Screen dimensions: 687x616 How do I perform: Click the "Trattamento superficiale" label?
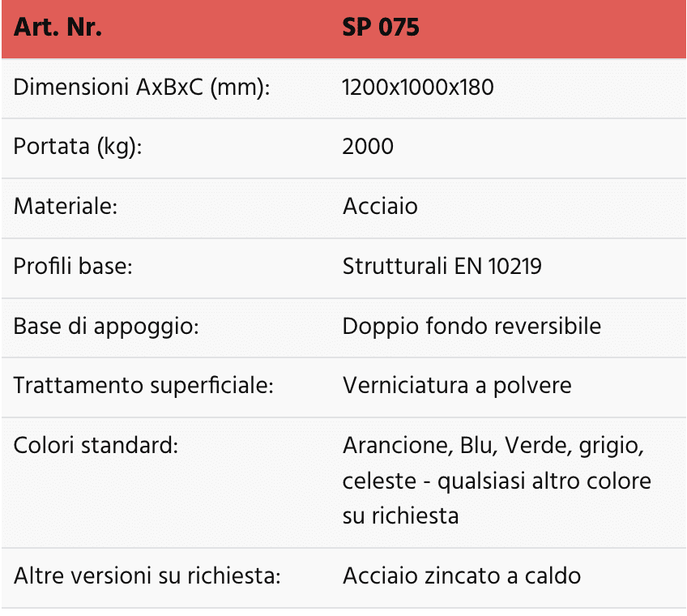(x=144, y=385)
